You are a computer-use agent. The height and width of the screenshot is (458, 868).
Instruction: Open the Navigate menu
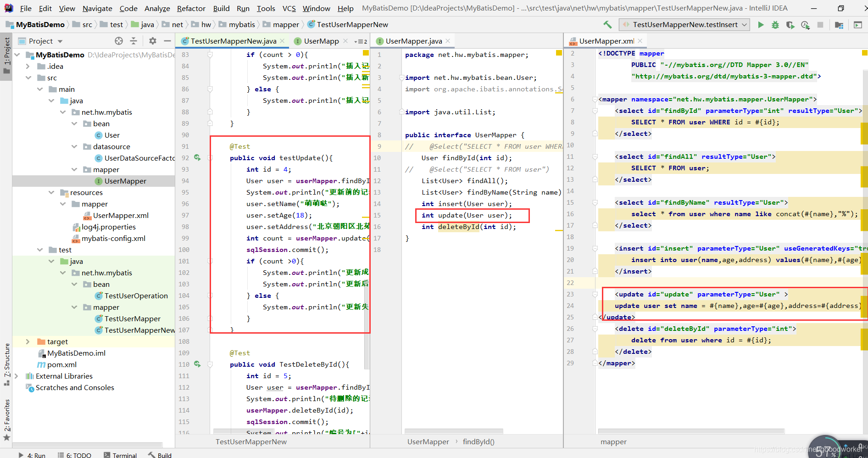[x=97, y=8]
